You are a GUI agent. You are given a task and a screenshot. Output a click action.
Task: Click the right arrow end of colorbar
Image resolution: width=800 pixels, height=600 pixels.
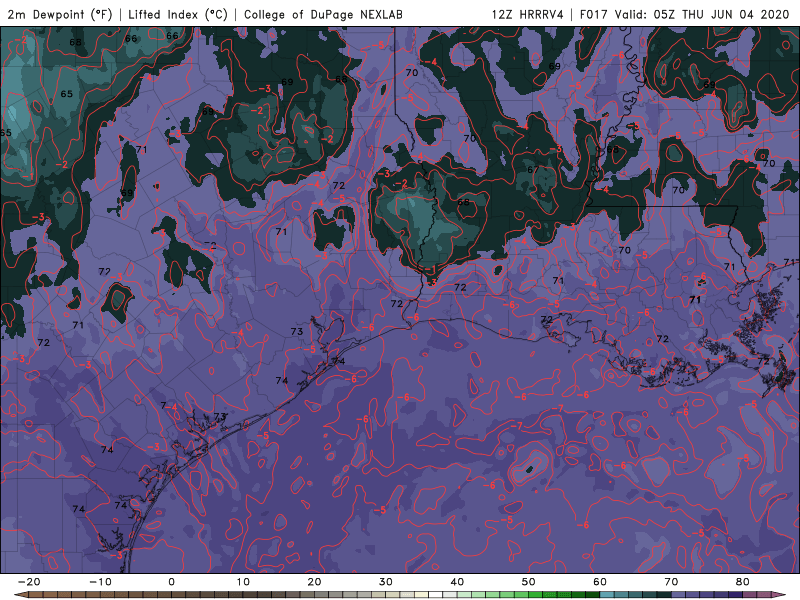pos(780,595)
